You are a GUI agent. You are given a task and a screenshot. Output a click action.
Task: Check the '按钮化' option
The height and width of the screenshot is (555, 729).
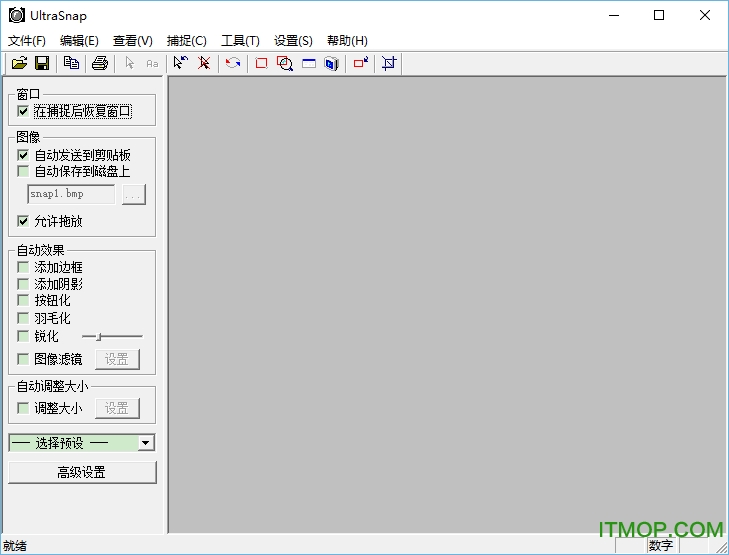pyautogui.click(x=23, y=300)
